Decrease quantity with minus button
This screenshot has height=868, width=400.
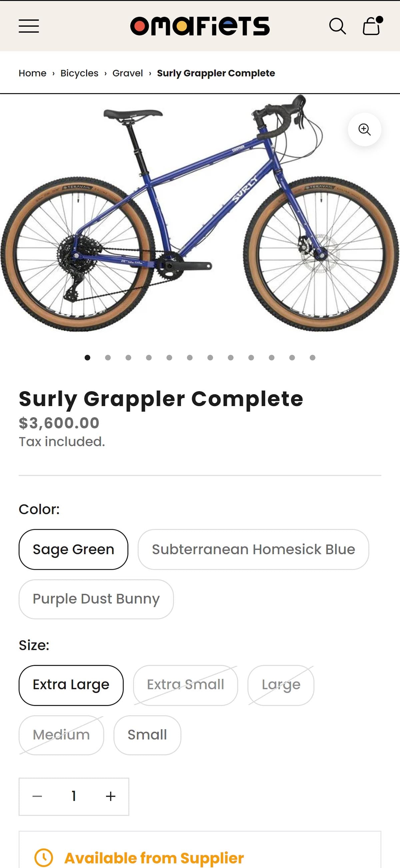(37, 797)
